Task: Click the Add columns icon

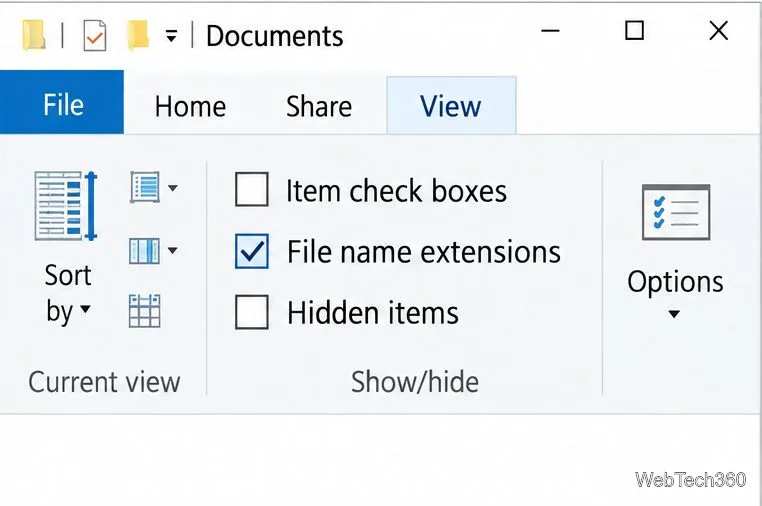Action: pos(144,250)
